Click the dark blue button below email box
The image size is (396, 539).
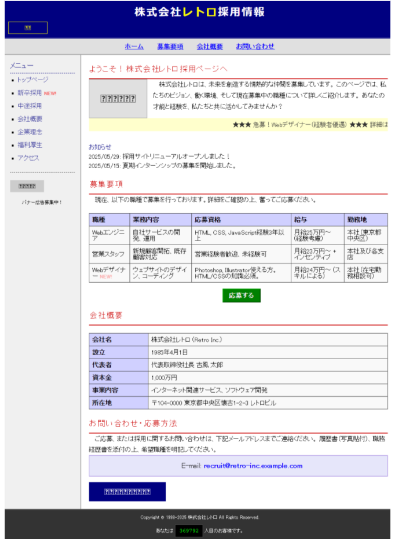pyautogui.click(x=127, y=492)
